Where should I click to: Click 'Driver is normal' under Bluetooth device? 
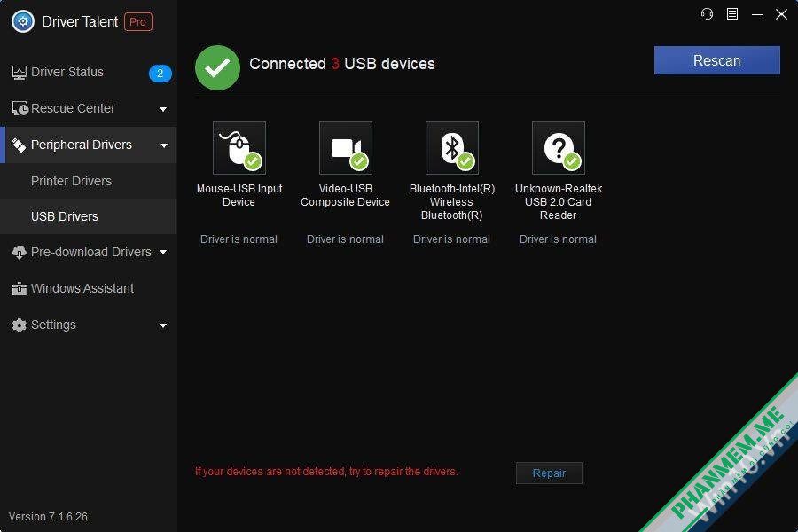tap(451, 239)
